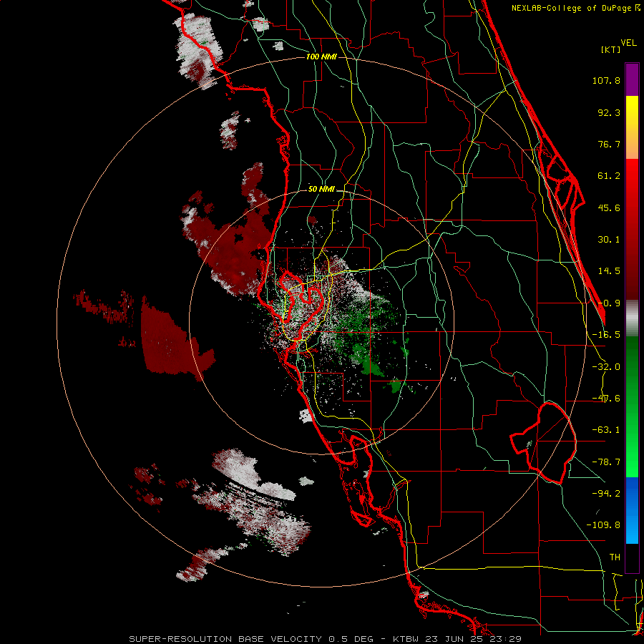Select the 45.6 scale value

tap(609, 208)
